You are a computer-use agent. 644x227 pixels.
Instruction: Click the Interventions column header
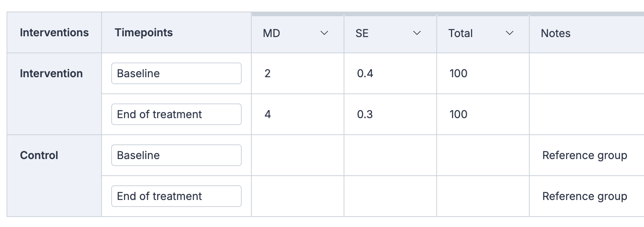[x=54, y=32]
